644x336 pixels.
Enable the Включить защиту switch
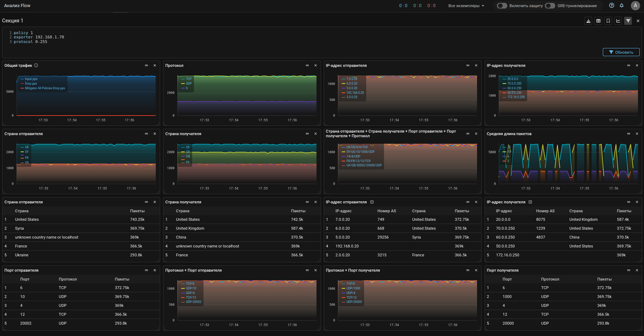coord(502,6)
